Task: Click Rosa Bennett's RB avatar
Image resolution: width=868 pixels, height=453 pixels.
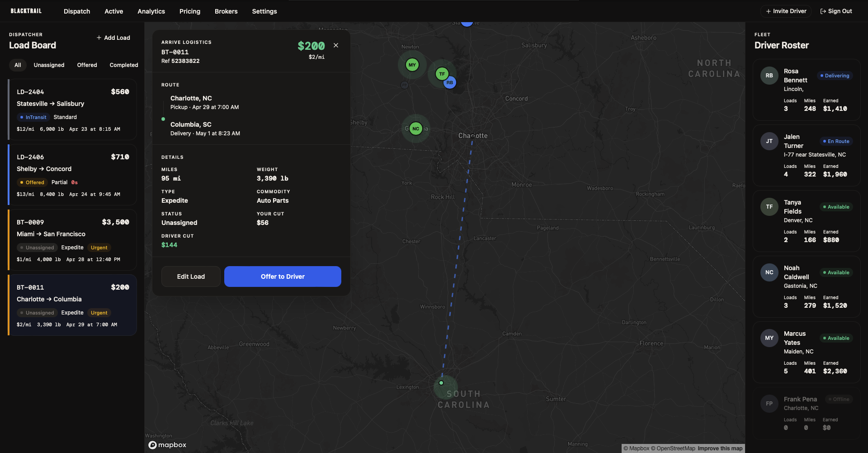Action: coord(769,76)
